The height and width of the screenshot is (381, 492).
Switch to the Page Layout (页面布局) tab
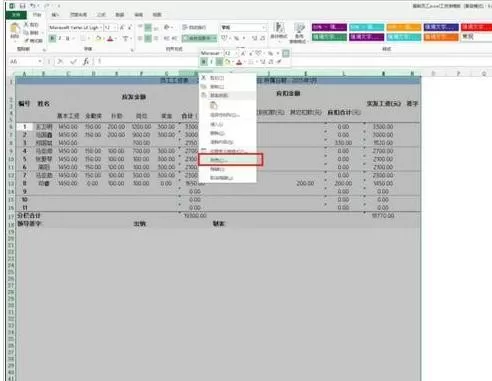pyautogui.click(x=78, y=15)
